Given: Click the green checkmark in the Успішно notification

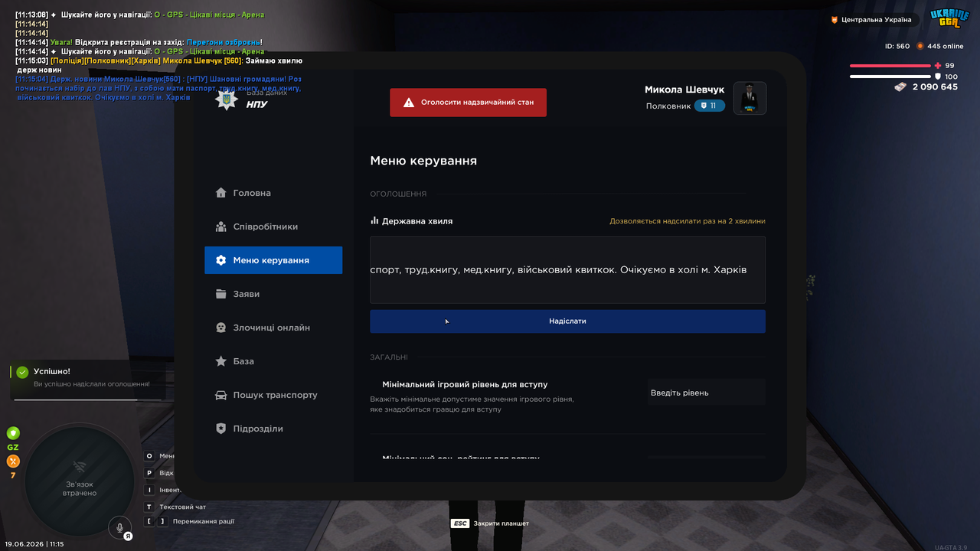Looking at the screenshot, I should coord(22,372).
